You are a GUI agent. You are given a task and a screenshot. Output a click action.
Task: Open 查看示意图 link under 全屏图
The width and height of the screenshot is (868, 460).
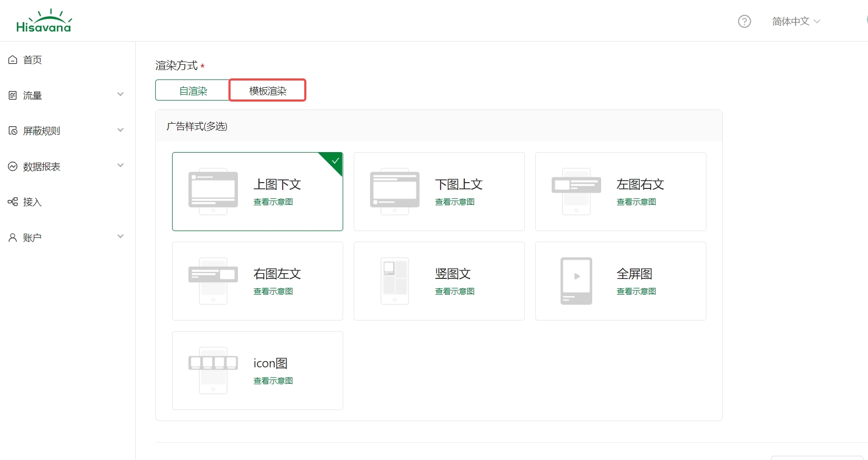[x=636, y=292]
